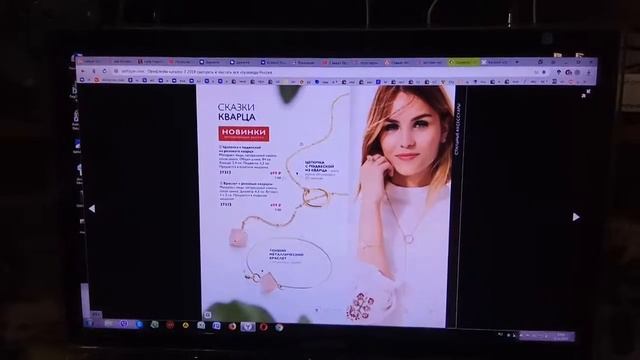Click the ЦЕПОЧКА С ПОДВЕСКОЙ ИЗ КВАРЦА label
Image resolution: width=640 pixels, height=360 pixels.
tap(320, 167)
